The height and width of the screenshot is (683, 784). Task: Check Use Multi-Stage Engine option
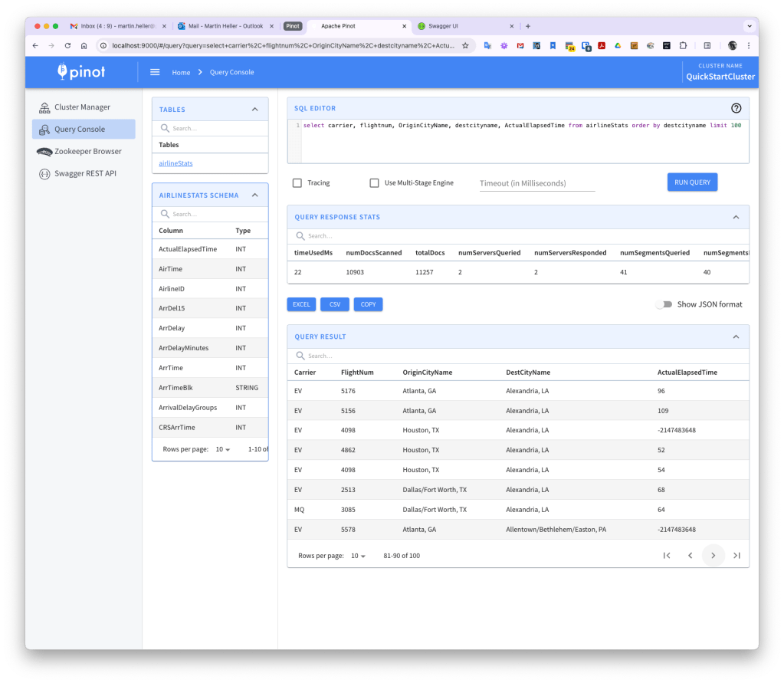point(375,183)
